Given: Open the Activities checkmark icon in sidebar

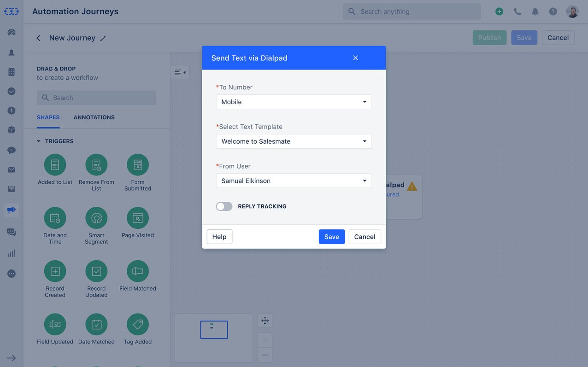Looking at the screenshot, I should [12, 91].
